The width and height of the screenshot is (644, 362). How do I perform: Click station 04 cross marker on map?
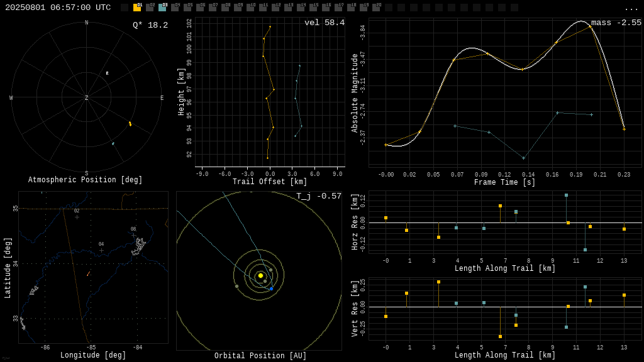[101, 250]
